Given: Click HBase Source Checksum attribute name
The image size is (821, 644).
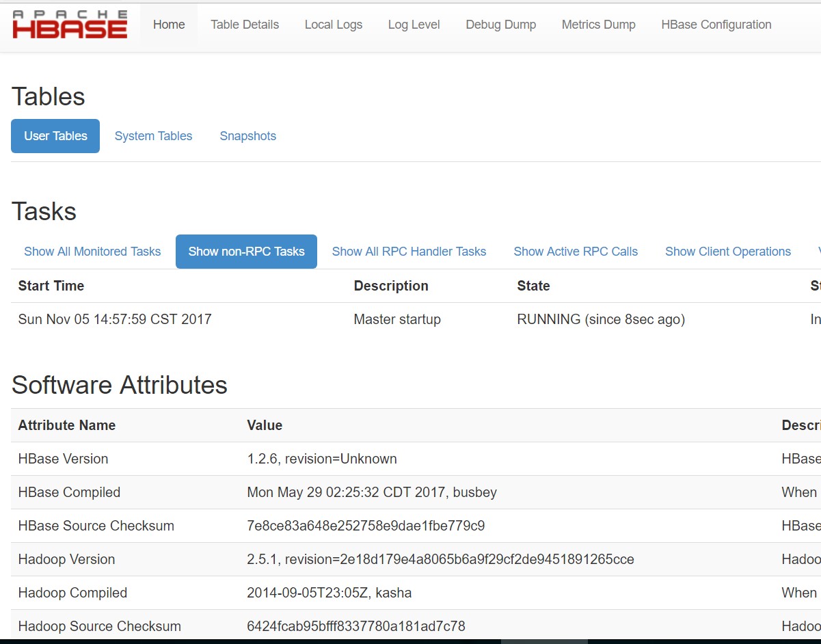Looking at the screenshot, I should 96,526.
